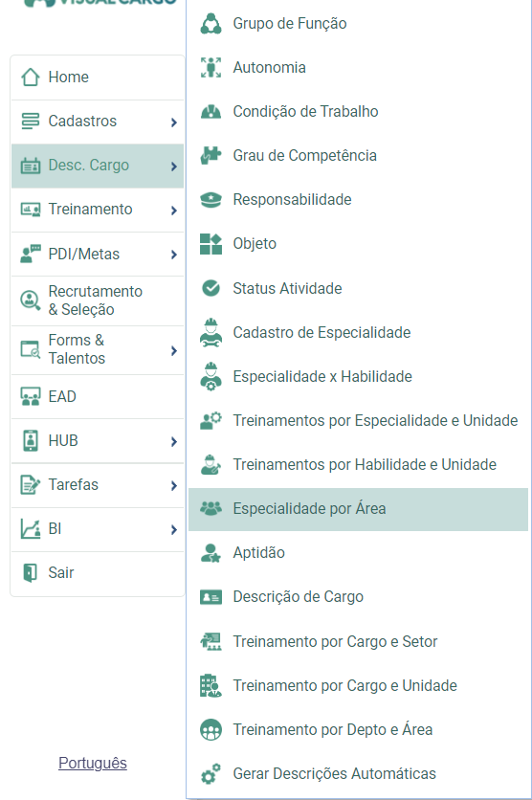Image resolution: width=532 pixels, height=800 pixels.
Task: Expand the PDI/Metas submenu chevron
Action: 174,255
